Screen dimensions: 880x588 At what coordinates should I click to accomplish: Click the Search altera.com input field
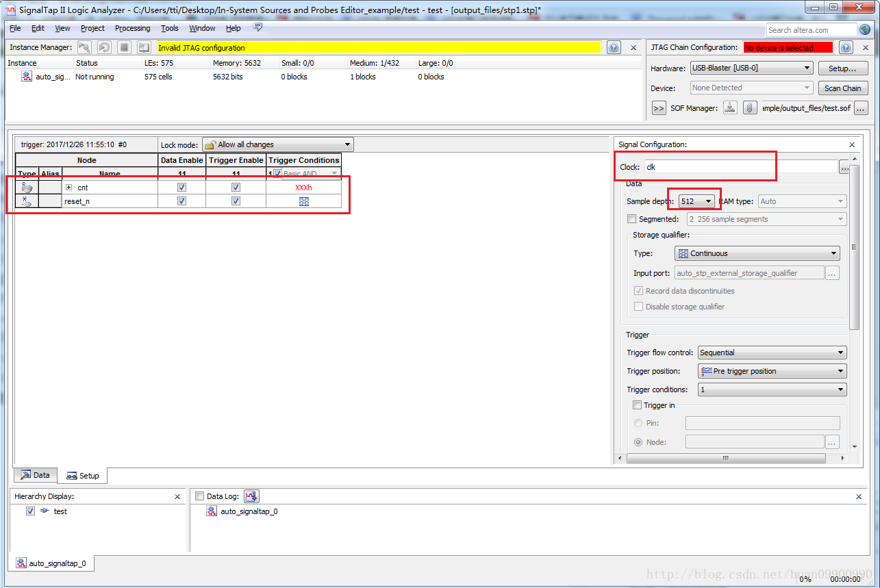click(x=811, y=30)
